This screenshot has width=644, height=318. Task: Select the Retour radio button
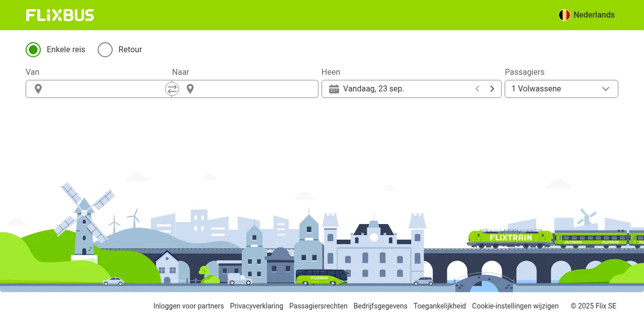(105, 50)
